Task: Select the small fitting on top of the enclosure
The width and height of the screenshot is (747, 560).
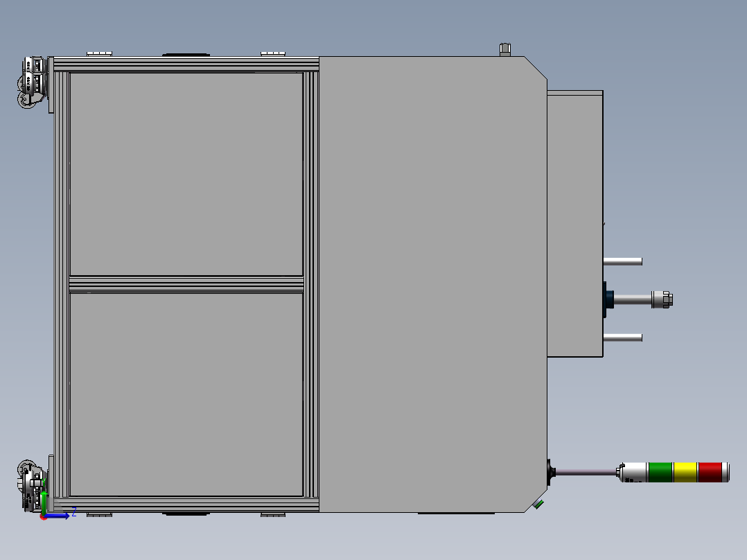Action: 505,50
